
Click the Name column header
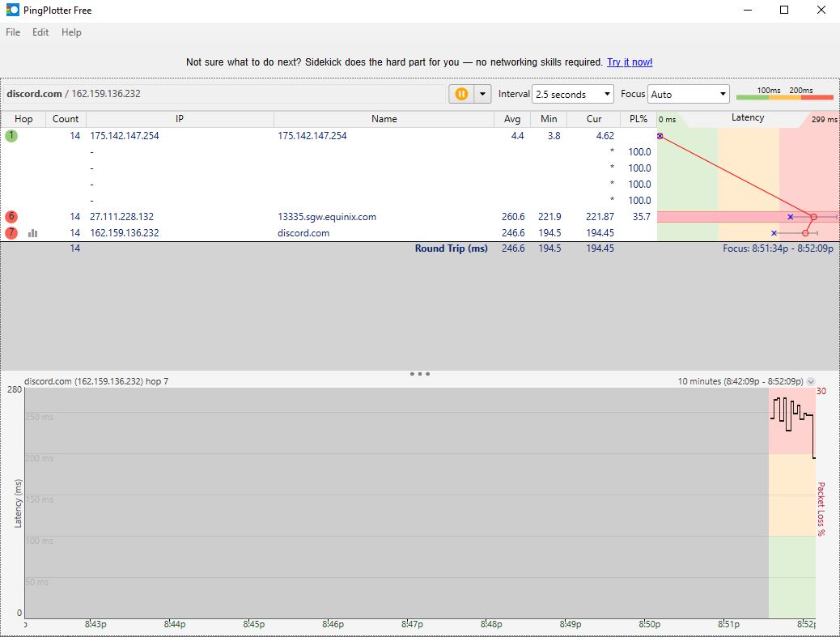384,119
